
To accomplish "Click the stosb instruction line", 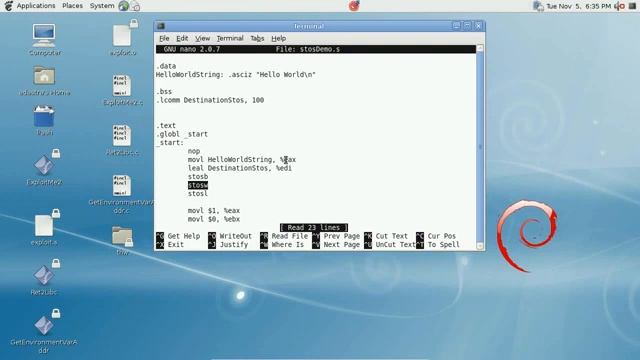I will (198, 177).
